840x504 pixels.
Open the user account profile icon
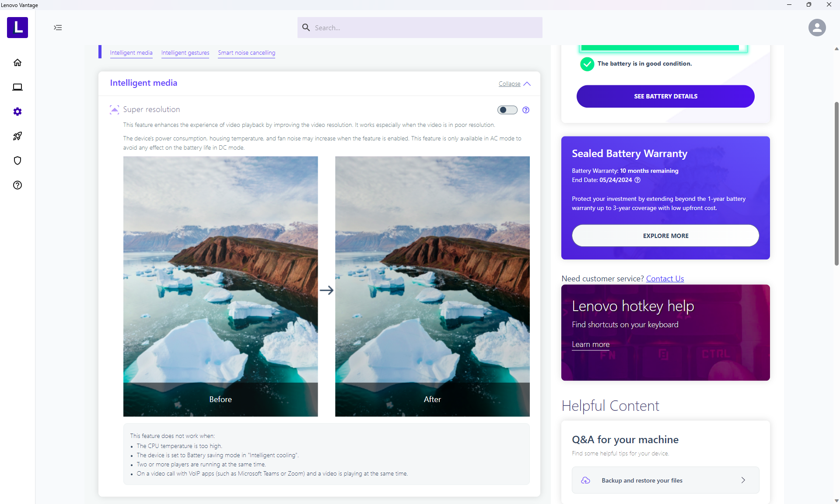[817, 28]
